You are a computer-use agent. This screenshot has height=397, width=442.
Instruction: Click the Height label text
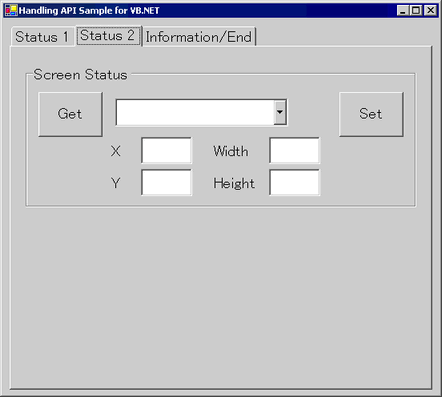(234, 183)
